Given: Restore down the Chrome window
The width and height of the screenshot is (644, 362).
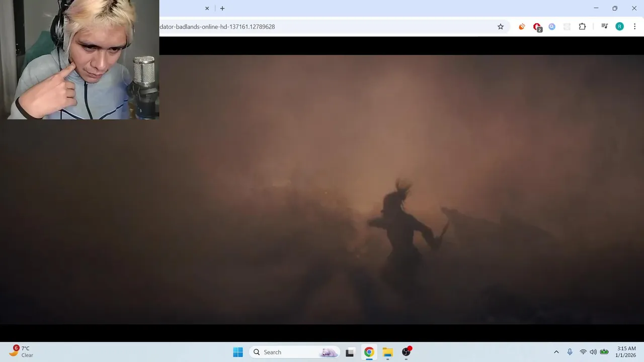Looking at the screenshot, I should [615, 8].
